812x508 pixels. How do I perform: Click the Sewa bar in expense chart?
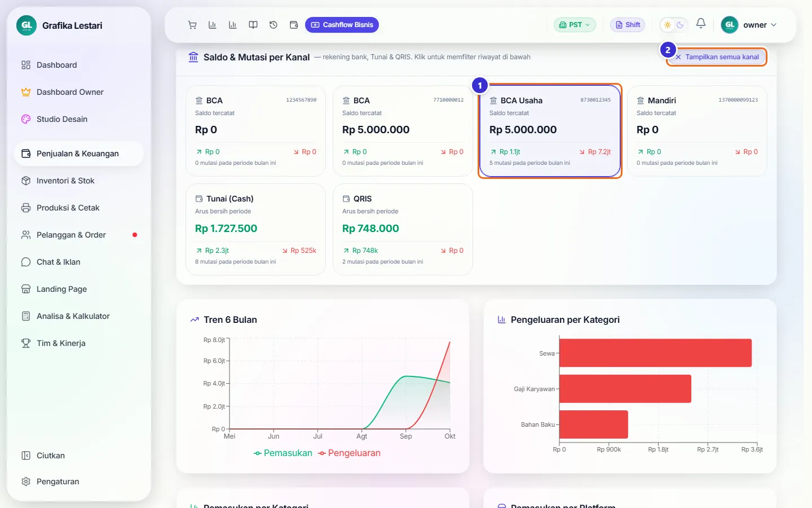point(655,353)
